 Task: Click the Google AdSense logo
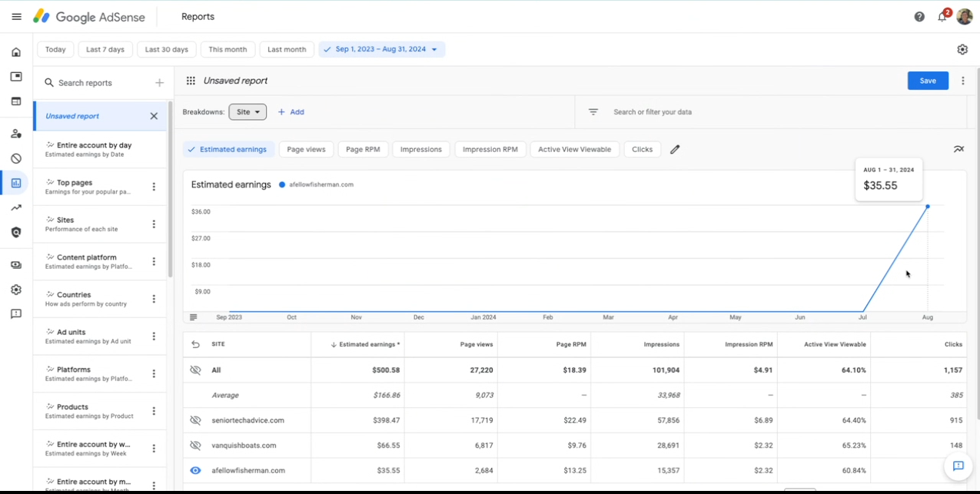coord(89,16)
